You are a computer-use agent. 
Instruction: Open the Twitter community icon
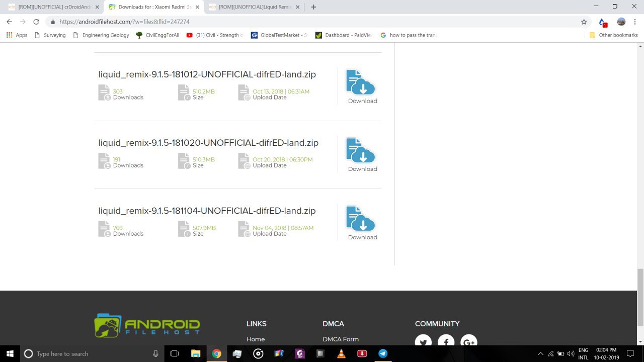click(x=424, y=340)
